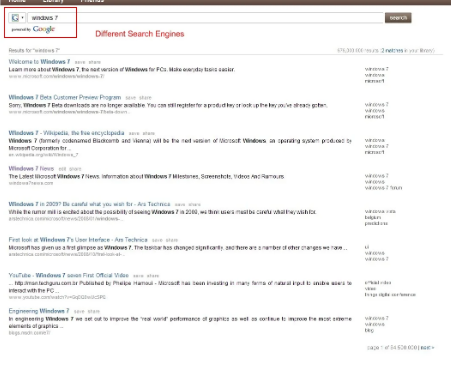Open First look at Windows 7's User Interface

[x=78, y=240]
